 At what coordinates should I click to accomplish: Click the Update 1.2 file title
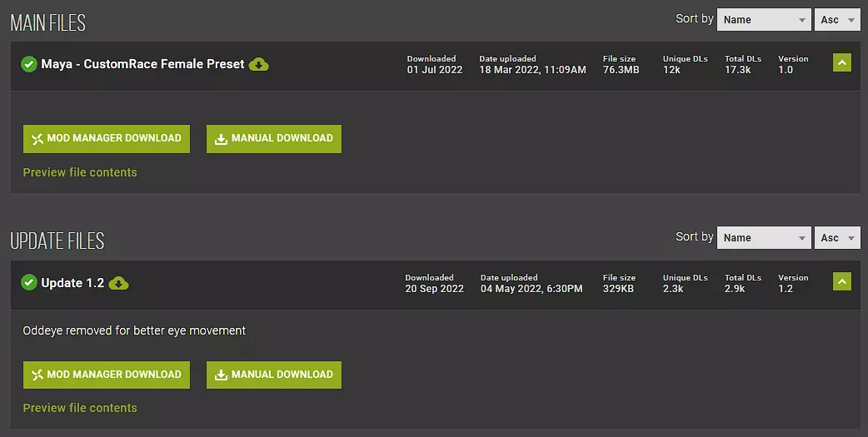point(72,283)
